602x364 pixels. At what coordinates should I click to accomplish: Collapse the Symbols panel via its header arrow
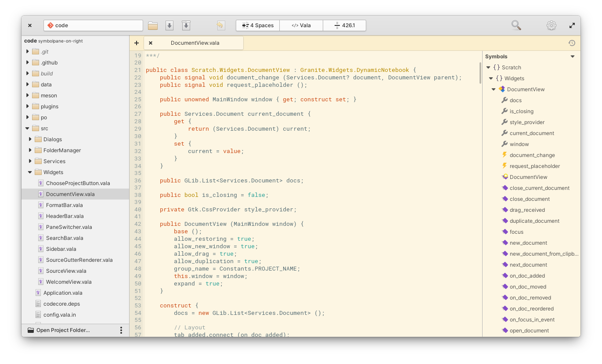[572, 56]
